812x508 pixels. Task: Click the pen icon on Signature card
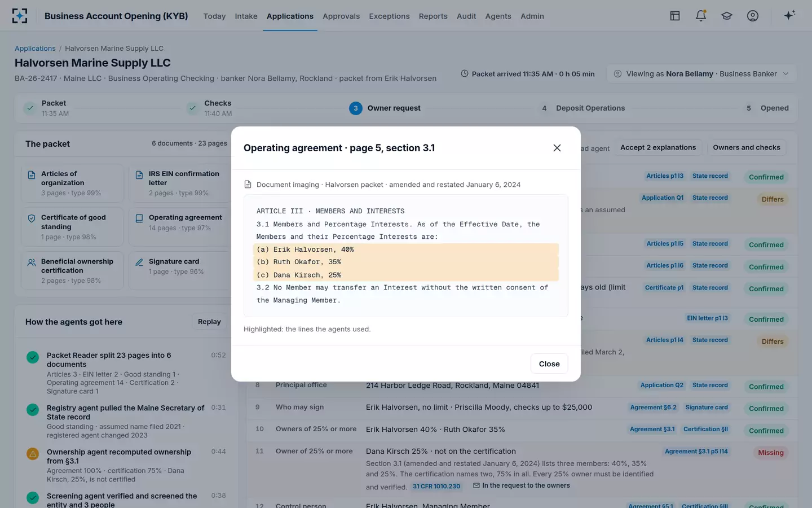(x=139, y=262)
